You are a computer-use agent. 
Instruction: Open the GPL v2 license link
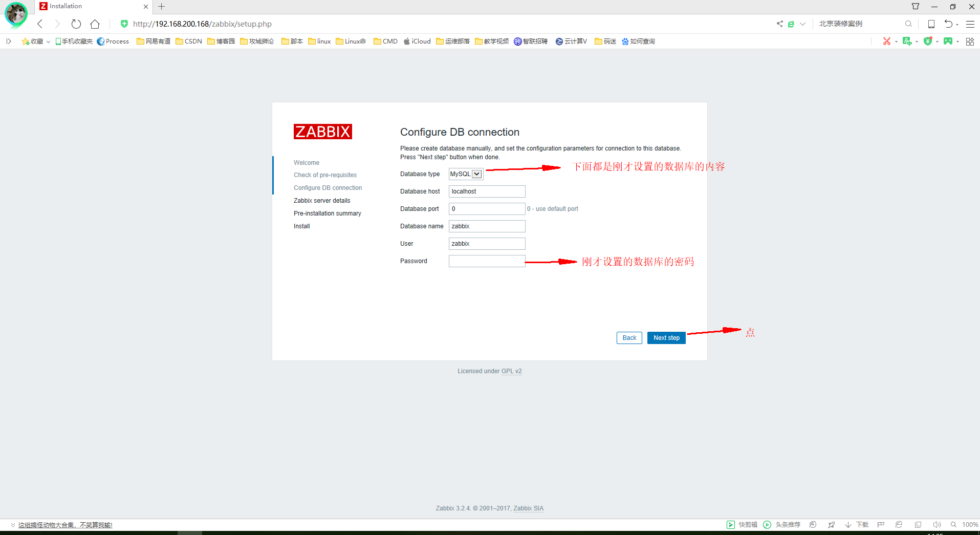511,371
